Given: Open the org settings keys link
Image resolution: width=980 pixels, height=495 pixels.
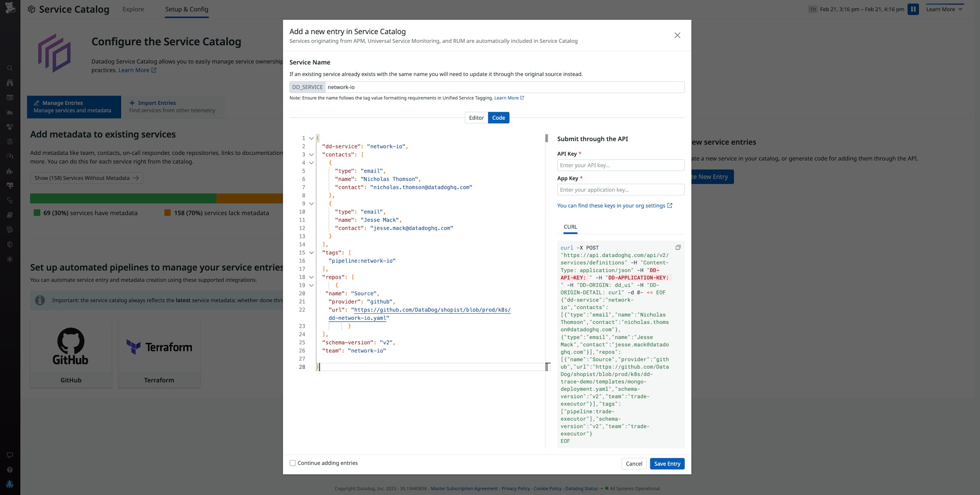Looking at the screenshot, I should pos(612,205).
